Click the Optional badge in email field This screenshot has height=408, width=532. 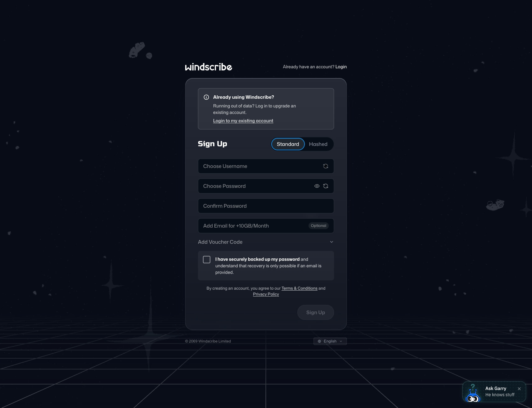pos(319,226)
